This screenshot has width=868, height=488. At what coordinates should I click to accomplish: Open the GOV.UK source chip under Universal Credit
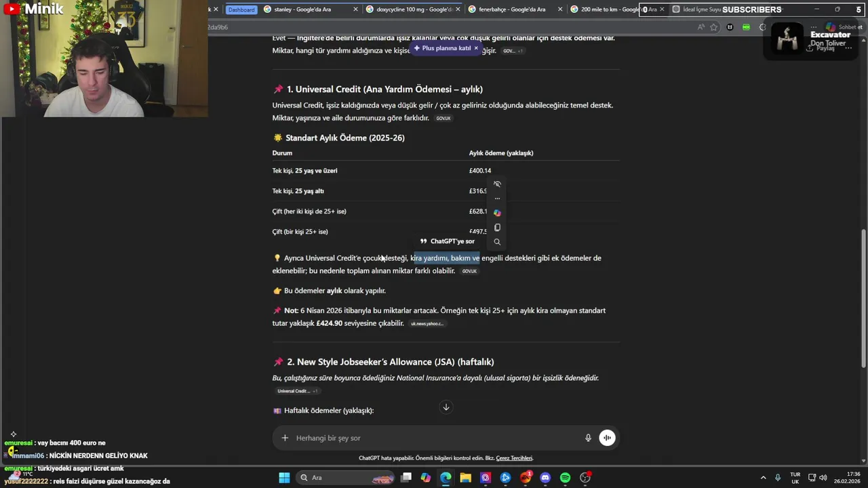[443, 118]
